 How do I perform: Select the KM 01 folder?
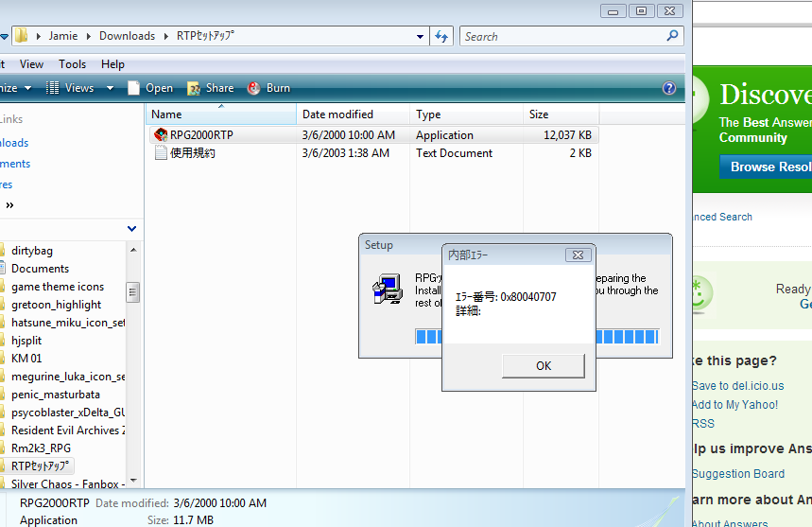coord(26,358)
